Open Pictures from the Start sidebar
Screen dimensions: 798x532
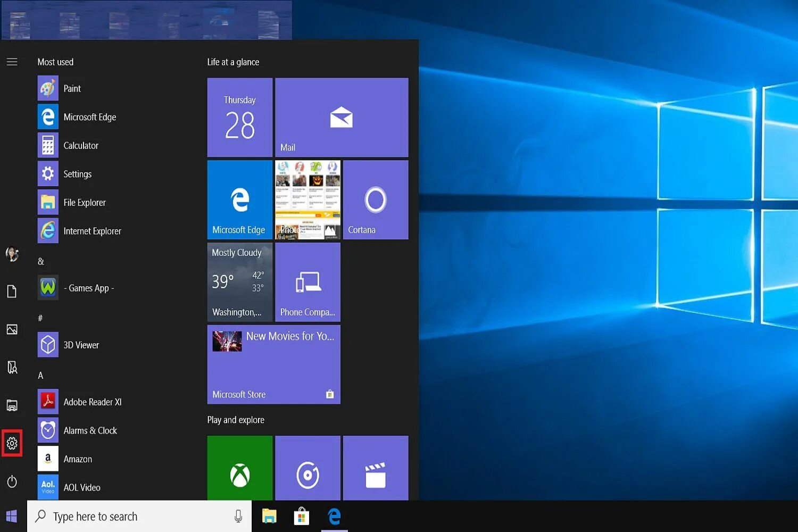tap(12, 330)
